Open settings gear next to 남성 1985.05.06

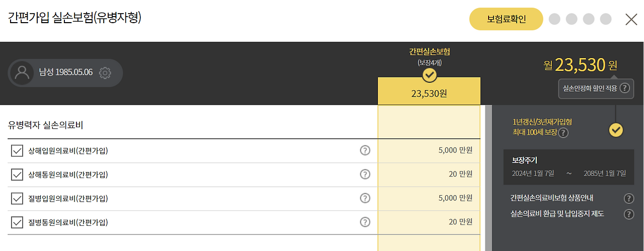(105, 72)
